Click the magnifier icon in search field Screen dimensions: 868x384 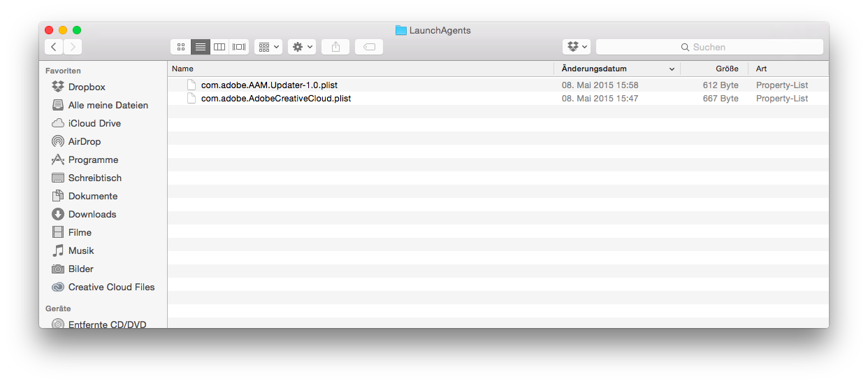point(685,47)
